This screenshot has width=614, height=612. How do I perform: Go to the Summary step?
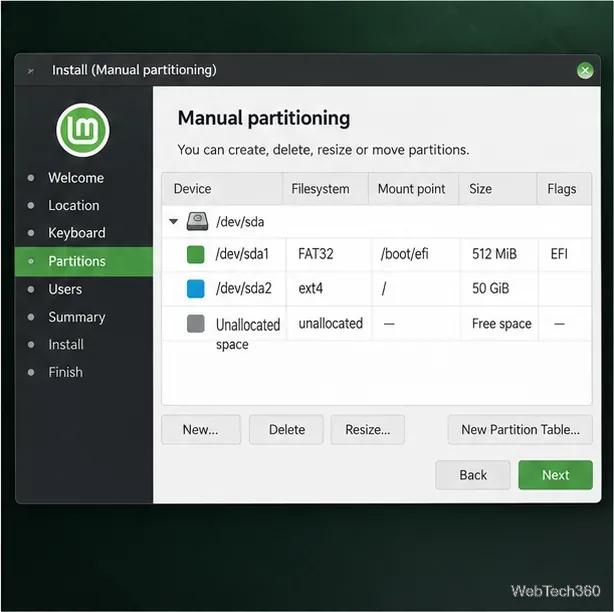point(77,317)
